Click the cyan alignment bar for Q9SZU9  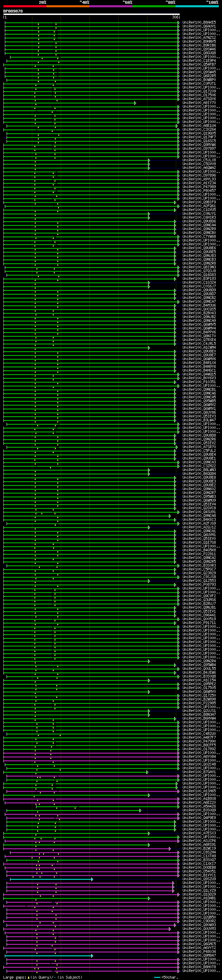[51, 879]
